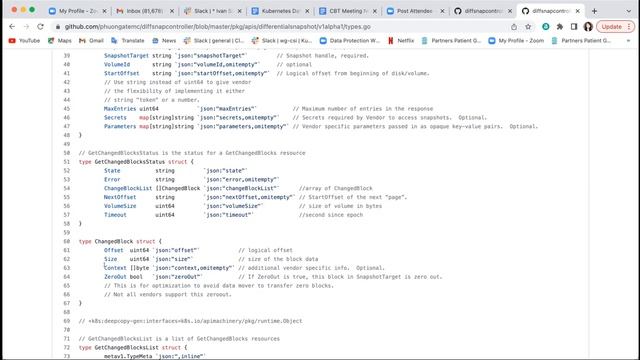Close the Post Attendee tab
The image size is (640, 360).
442,11
